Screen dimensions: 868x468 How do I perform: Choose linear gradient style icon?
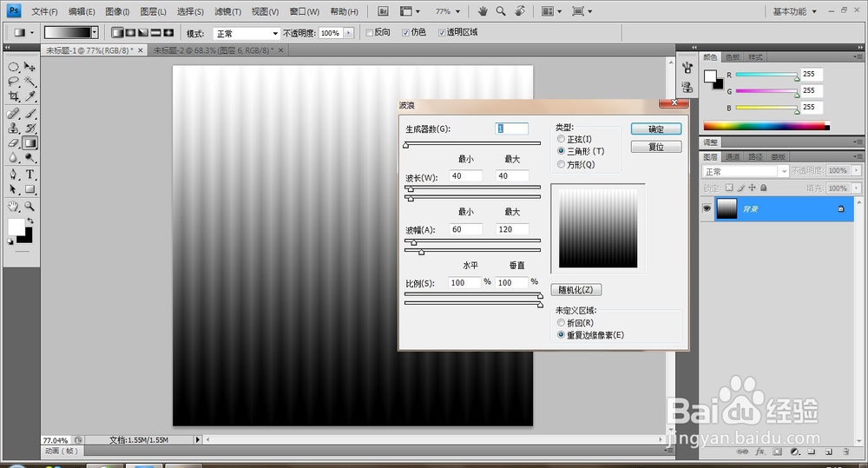[117, 33]
